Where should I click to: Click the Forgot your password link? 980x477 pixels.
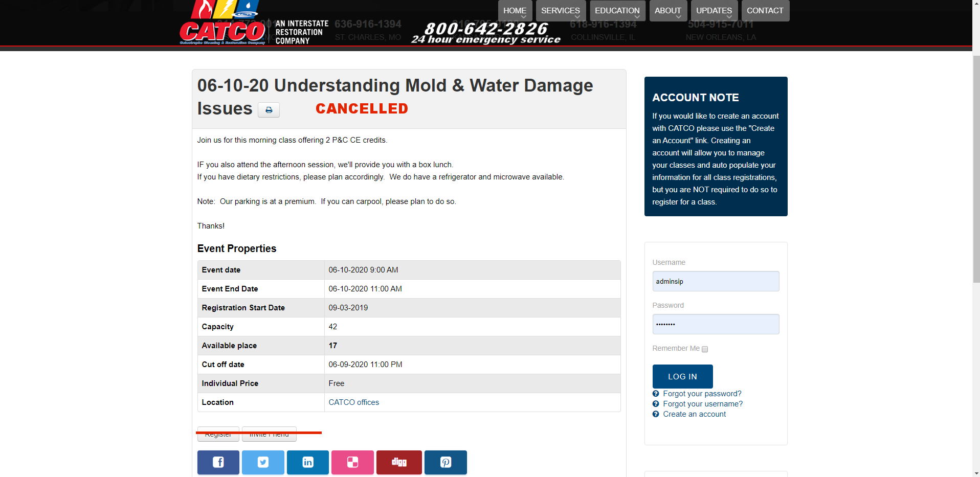702,394
